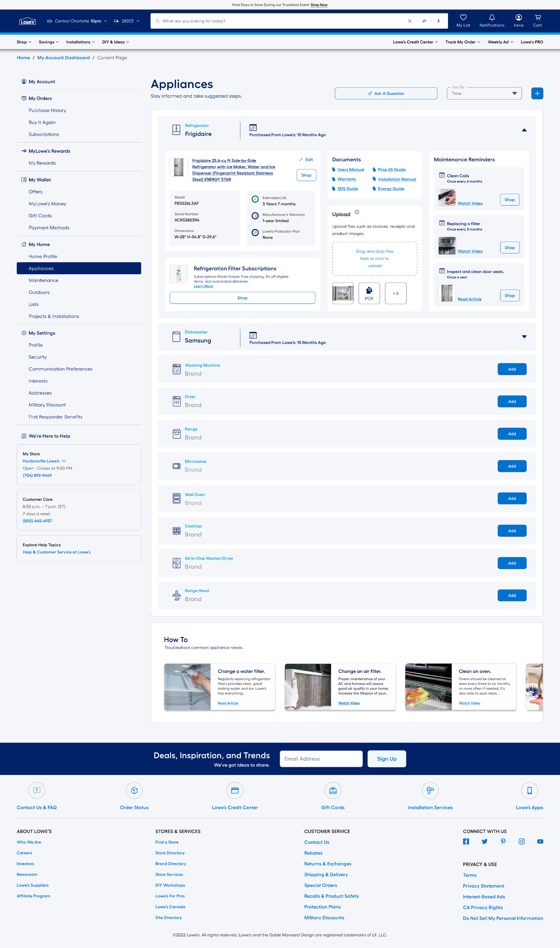Click Sign Up newsletter button
This screenshot has width=560, height=948.
click(x=387, y=759)
